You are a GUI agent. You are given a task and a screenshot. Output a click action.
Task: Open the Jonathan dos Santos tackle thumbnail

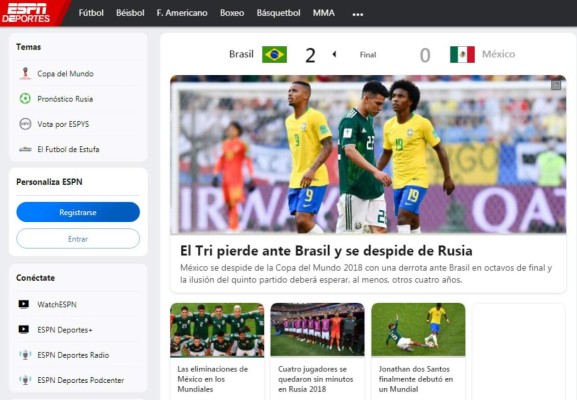tap(418, 330)
